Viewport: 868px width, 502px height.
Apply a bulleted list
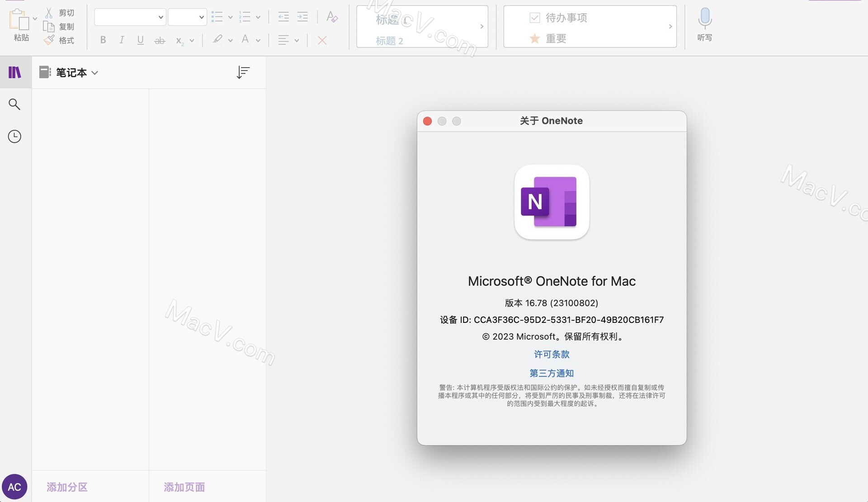coord(217,17)
